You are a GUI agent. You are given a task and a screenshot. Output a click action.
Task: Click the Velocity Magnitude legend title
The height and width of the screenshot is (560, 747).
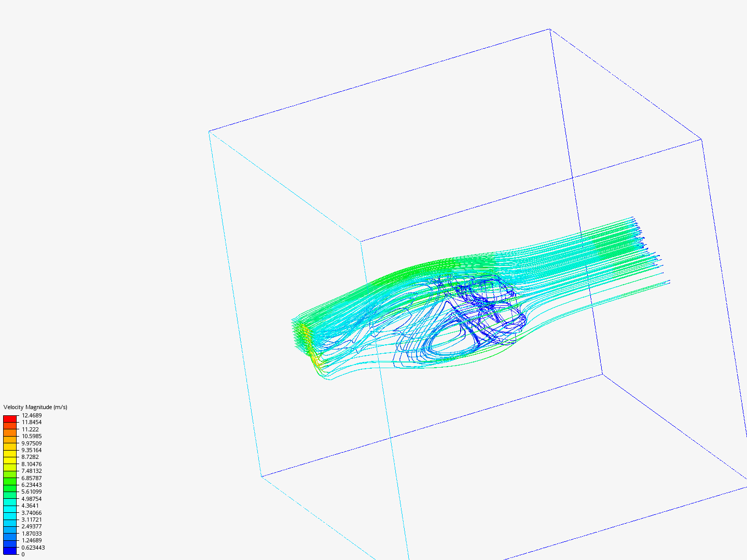[35, 408]
